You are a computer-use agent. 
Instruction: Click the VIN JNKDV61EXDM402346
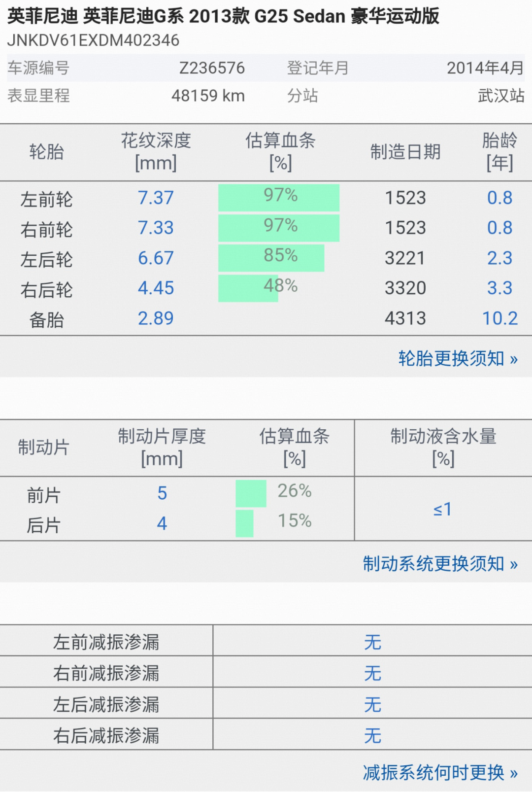[93, 40]
